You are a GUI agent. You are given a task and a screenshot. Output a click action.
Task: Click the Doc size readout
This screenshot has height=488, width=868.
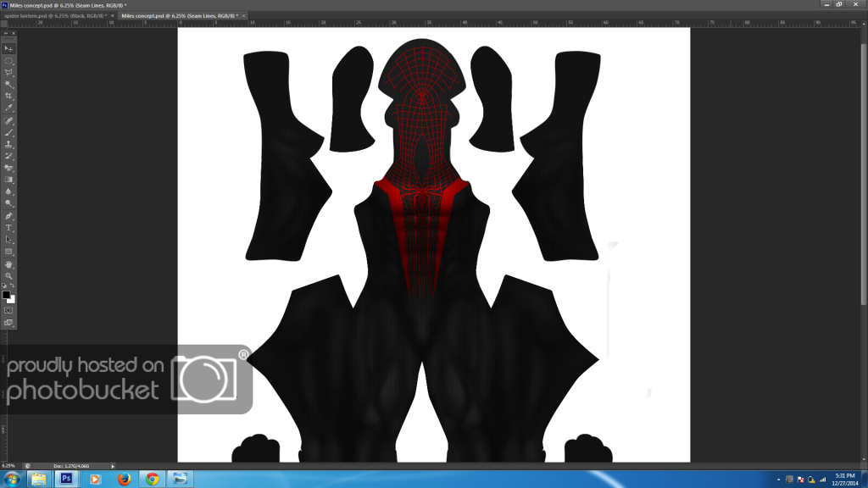point(71,467)
